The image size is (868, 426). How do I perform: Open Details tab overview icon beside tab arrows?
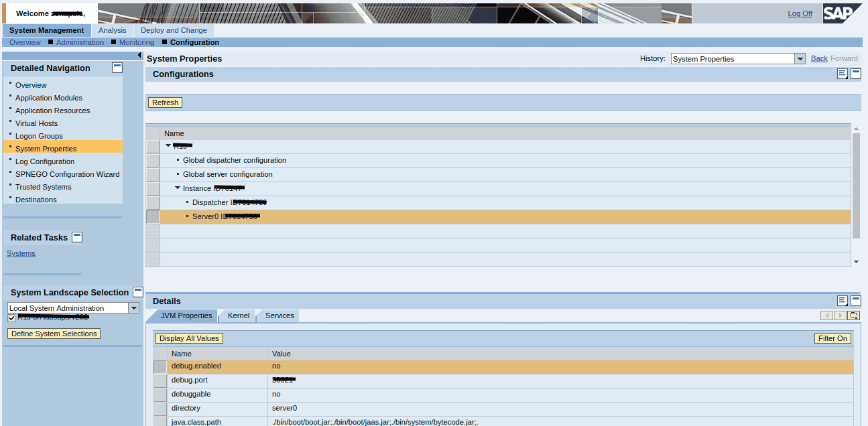pos(853,315)
